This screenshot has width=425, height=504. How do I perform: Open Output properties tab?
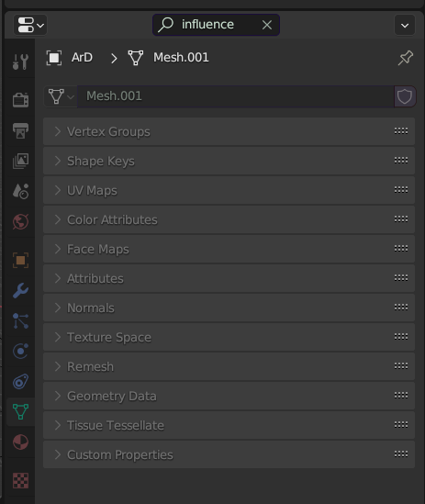point(20,130)
